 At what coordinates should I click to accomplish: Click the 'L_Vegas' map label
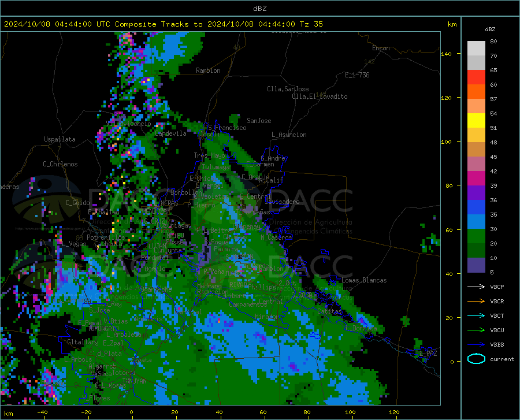pyautogui.click(x=74, y=244)
